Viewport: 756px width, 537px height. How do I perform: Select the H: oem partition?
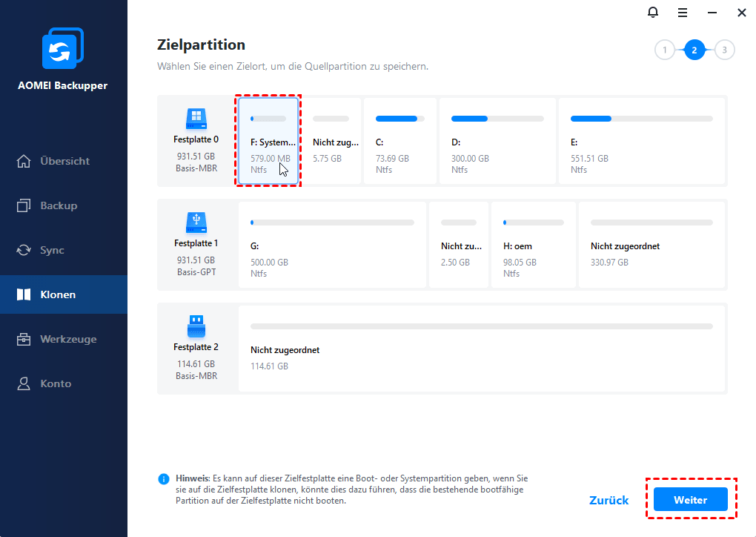click(532, 245)
